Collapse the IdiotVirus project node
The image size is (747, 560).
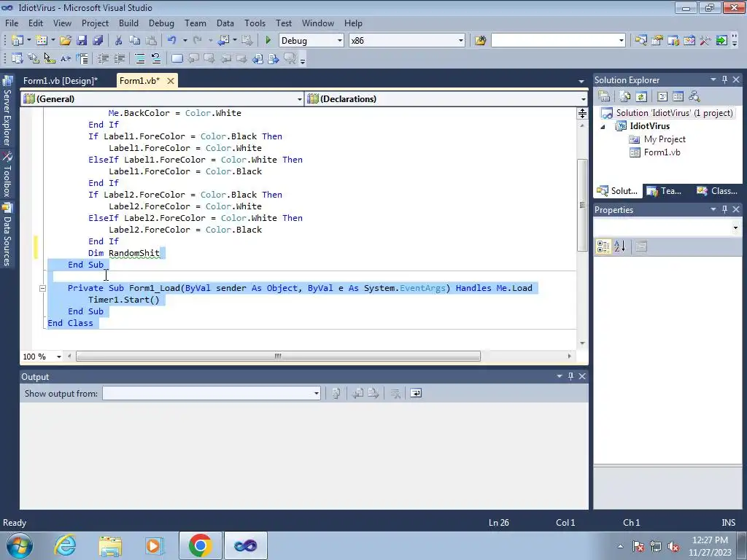[x=603, y=127]
